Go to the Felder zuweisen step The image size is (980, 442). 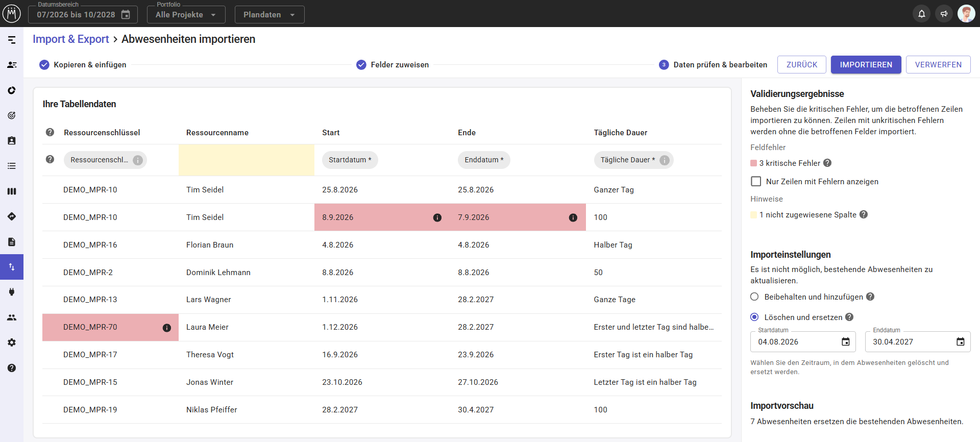click(393, 65)
